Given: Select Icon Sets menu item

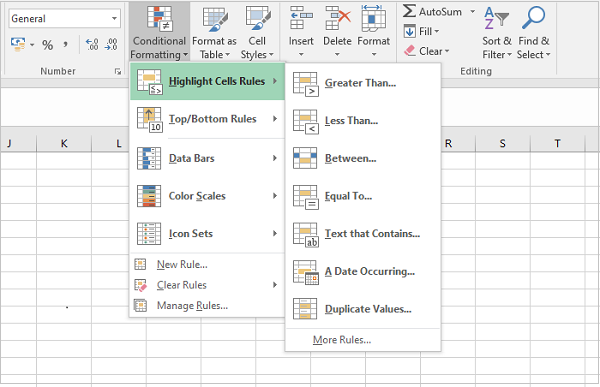Looking at the screenshot, I should pos(207,234).
